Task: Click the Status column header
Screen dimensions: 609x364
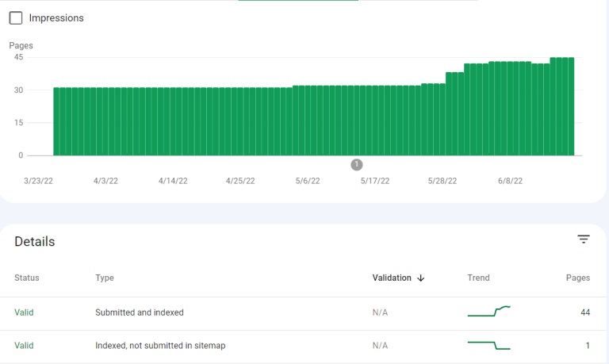Action: click(x=27, y=278)
